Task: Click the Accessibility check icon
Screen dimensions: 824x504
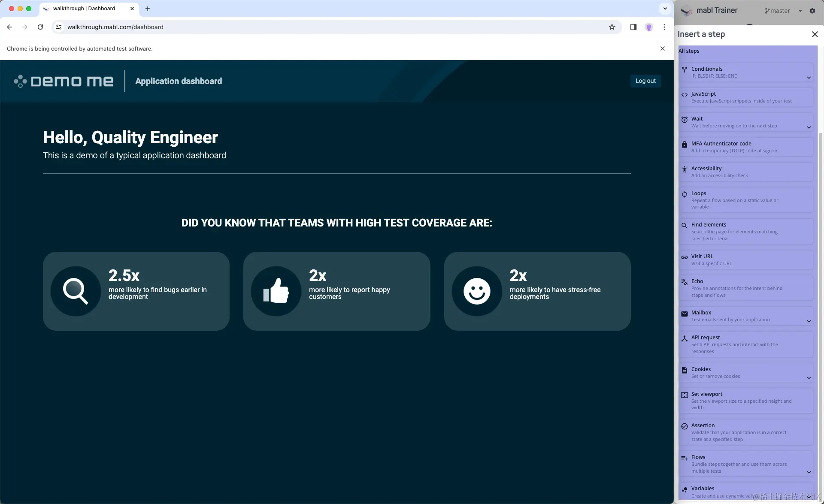Action: [x=685, y=169]
